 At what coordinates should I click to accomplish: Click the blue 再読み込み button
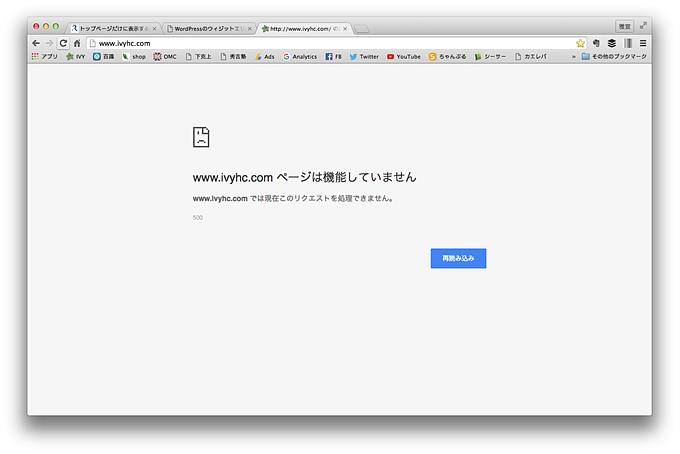coord(458,258)
